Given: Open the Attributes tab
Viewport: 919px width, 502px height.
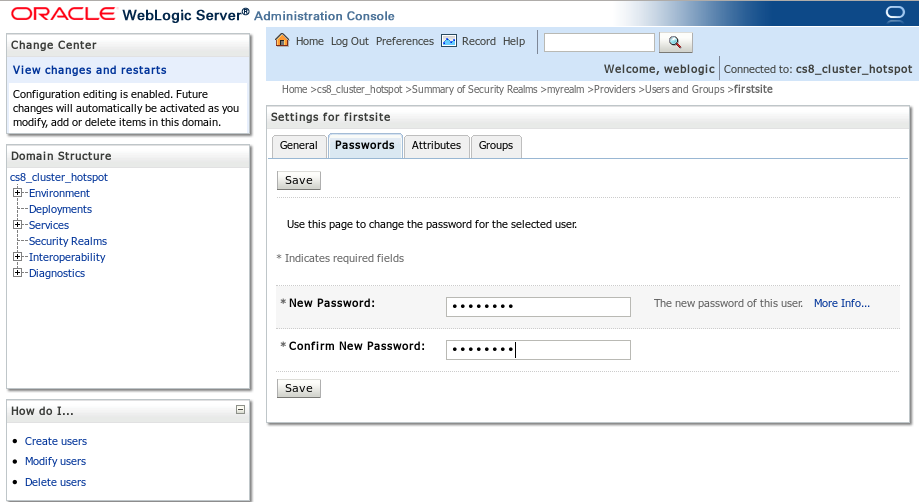Looking at the screenshot, I should (436, 145).
